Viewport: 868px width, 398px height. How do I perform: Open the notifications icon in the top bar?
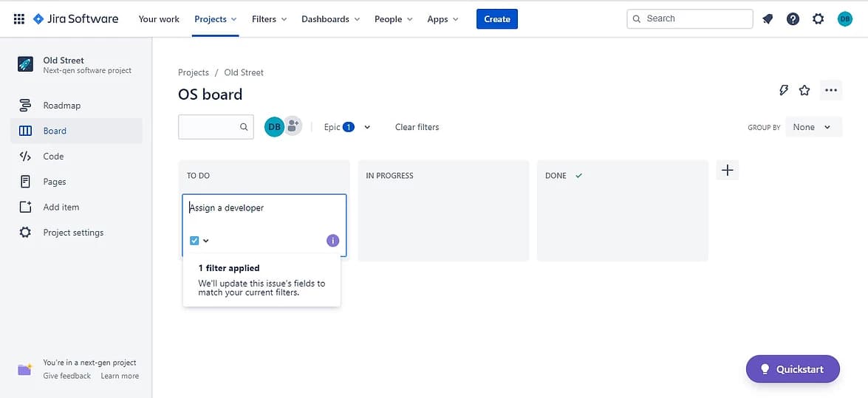click(x=768, y=19)
